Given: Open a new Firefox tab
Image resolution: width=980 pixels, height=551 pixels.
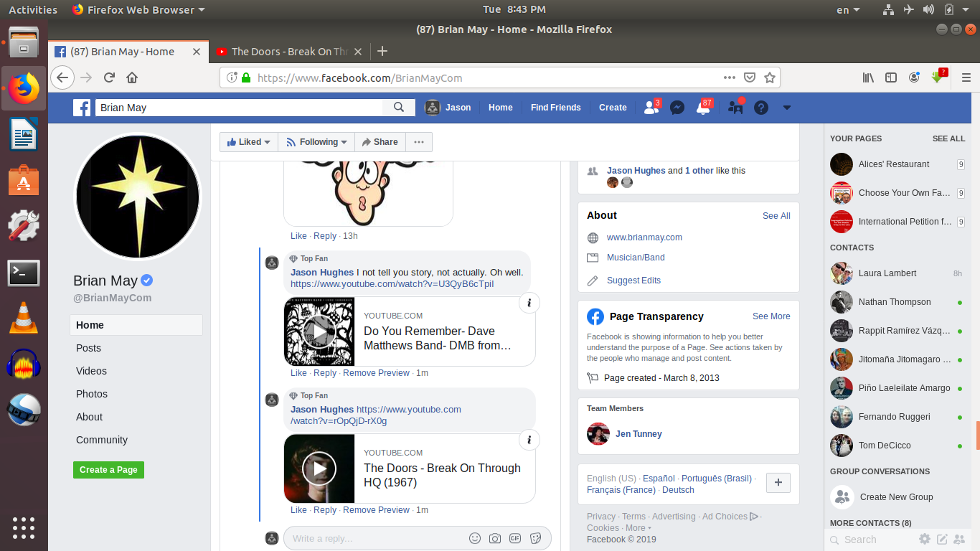Looking at the screenshot, I should click(382, 51).
